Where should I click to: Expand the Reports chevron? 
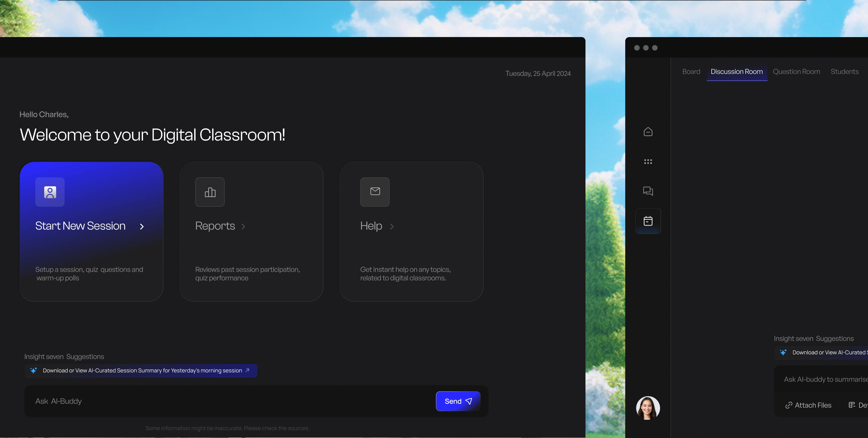pyautogui.click(x=243, y=227)
